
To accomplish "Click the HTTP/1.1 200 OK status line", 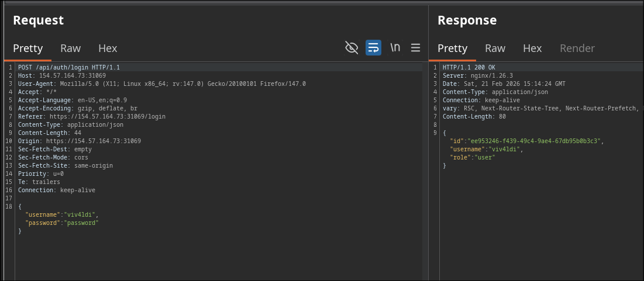I will pyautogui.click(x=469, y=67).
